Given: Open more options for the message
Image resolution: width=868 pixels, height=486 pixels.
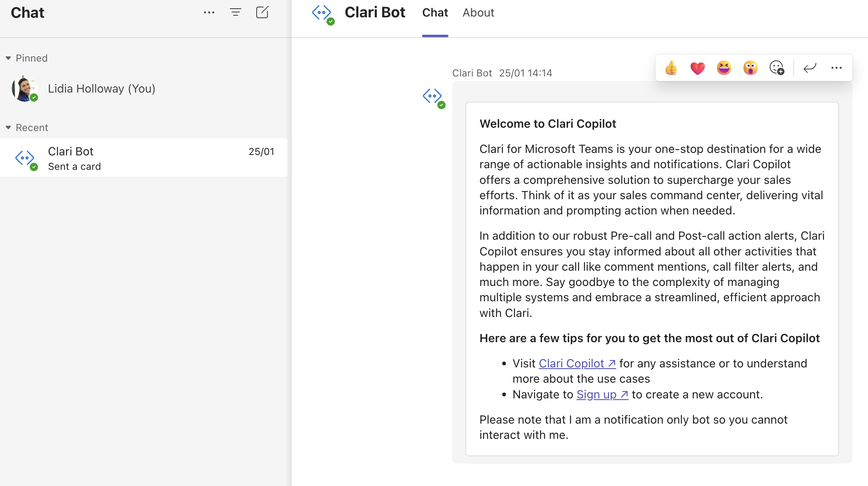Looking at the screenshot, I should tap(837, 67).
